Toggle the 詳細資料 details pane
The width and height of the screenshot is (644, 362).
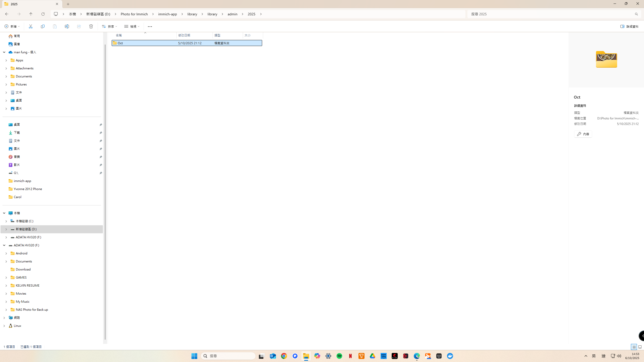tap(629, 26)
